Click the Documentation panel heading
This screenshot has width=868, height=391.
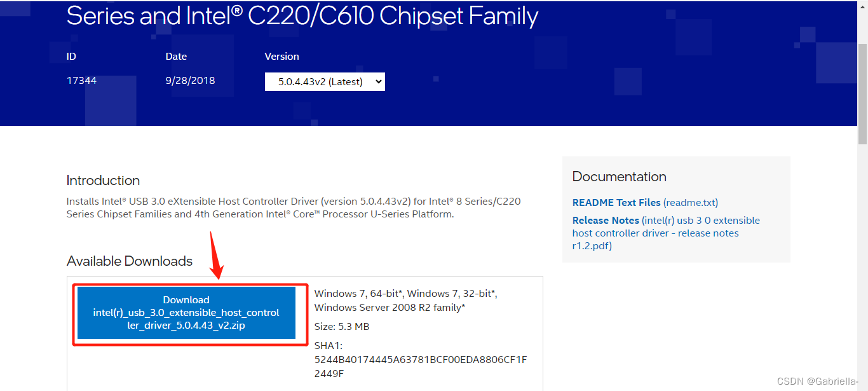619,176
